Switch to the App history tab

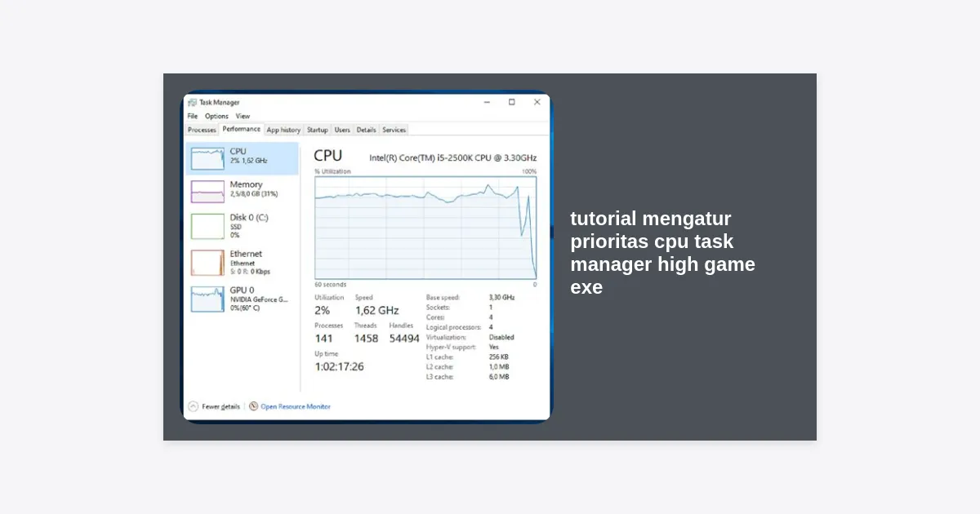click(283, 130)
